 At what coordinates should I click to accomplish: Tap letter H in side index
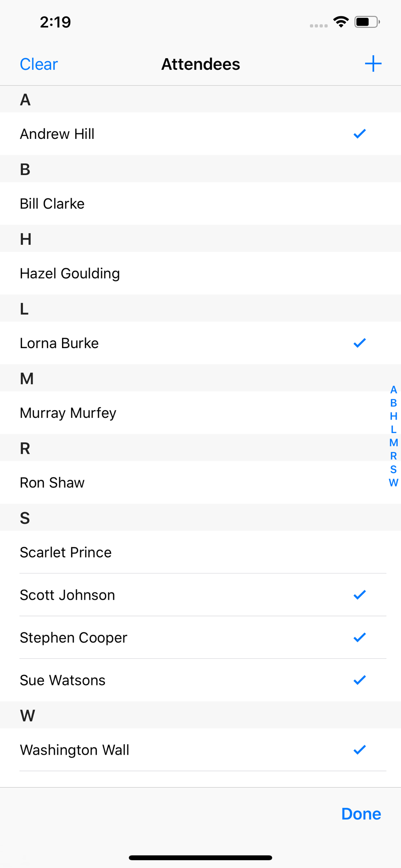(x=393, y=416)
